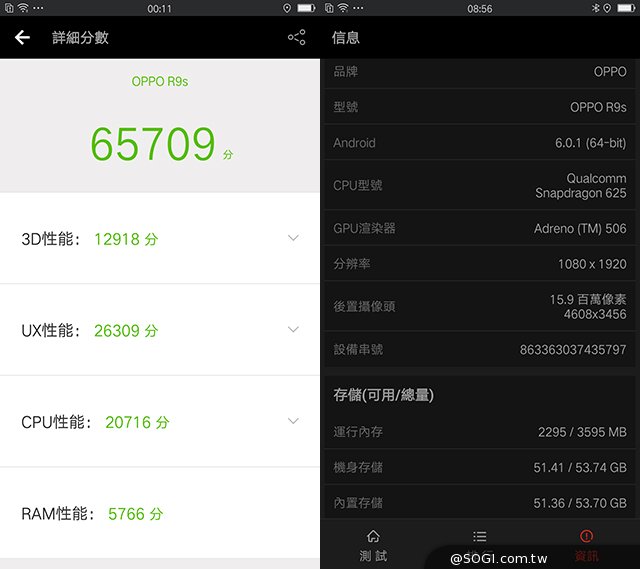Select the 內置存儲 value 51.36 / 53.70 GB
This screenshot has width=640, height=569.
click(x=580, y=503)
